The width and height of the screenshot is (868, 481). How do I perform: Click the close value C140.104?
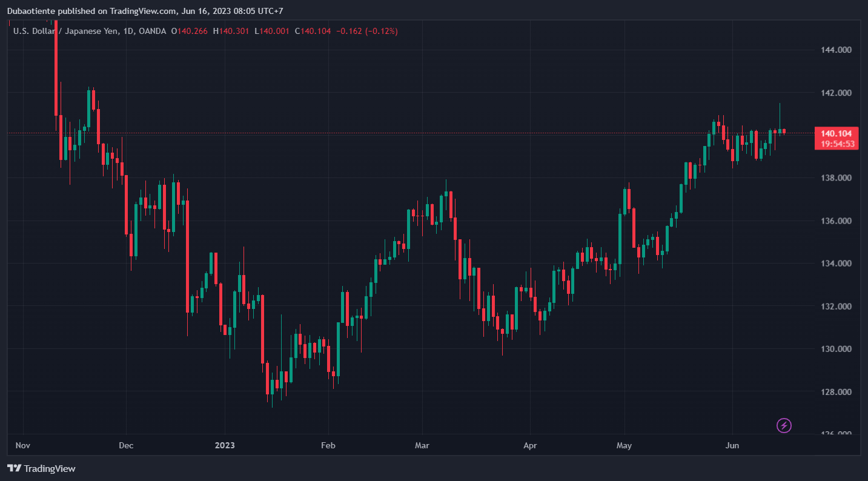313,31
